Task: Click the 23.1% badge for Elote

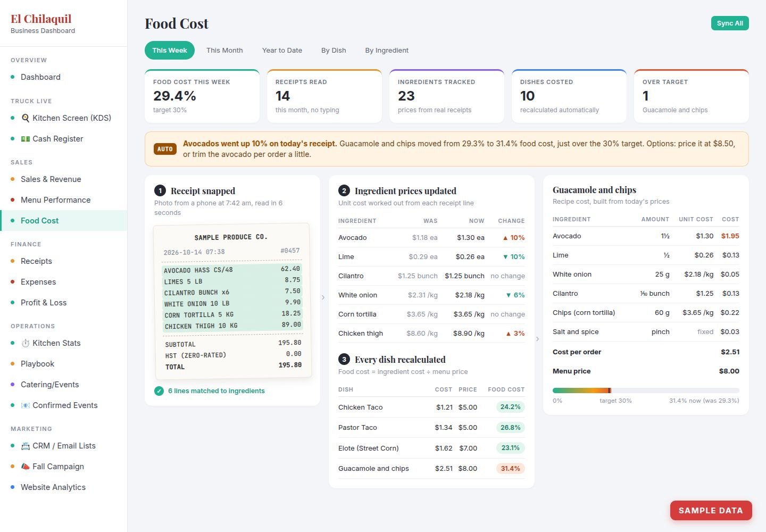Action: [511, 448]
